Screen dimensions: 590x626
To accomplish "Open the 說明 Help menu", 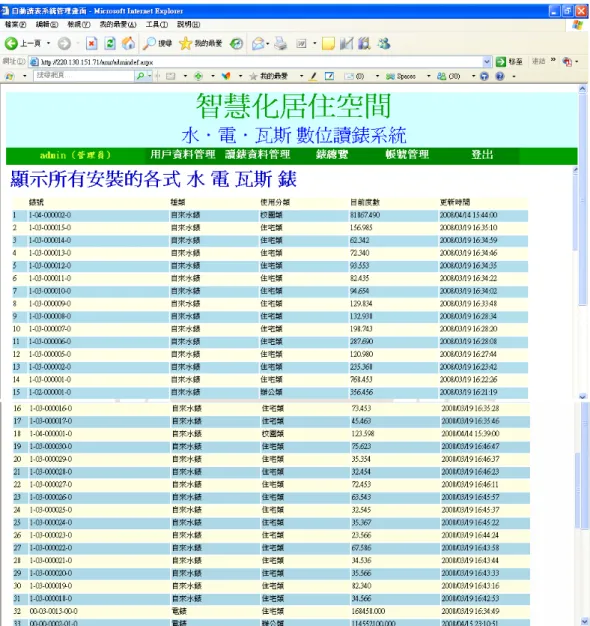I will point(188,25).
